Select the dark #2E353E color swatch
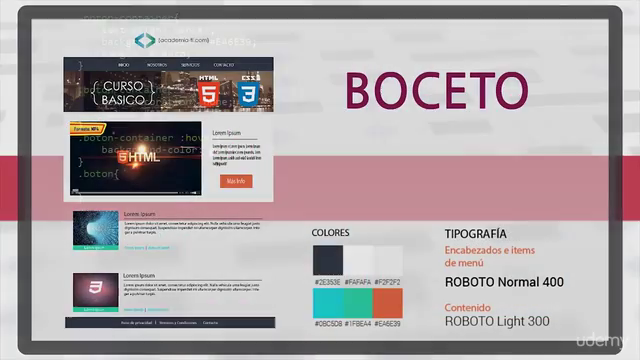 [328, 260]
